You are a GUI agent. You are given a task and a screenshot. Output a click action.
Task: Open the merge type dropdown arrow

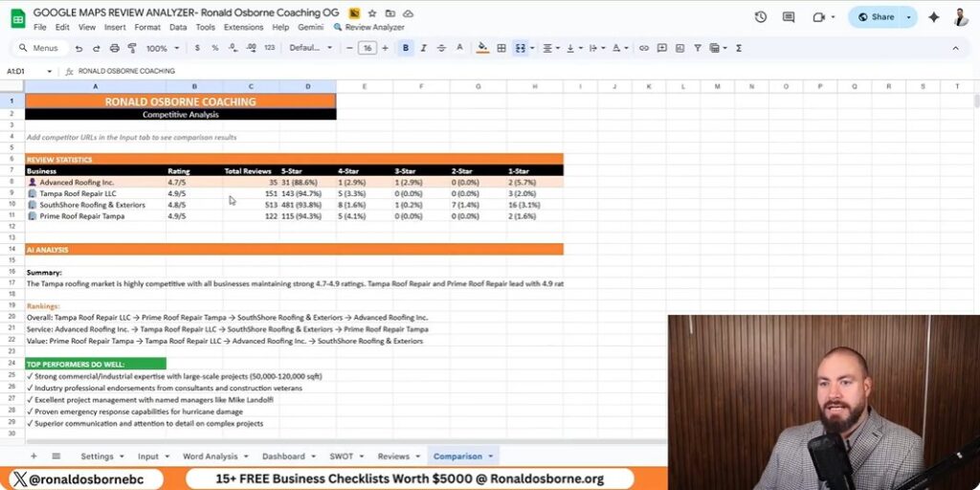point(532,48)
